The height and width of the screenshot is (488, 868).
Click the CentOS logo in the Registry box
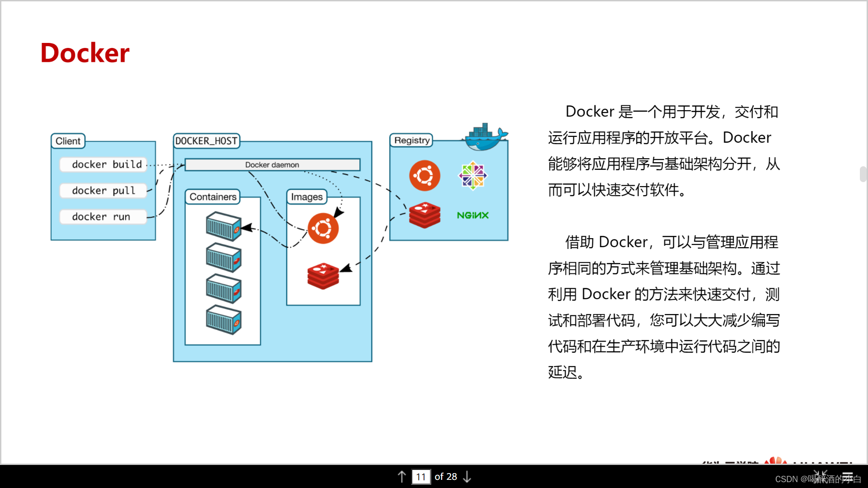click(472, 175)
